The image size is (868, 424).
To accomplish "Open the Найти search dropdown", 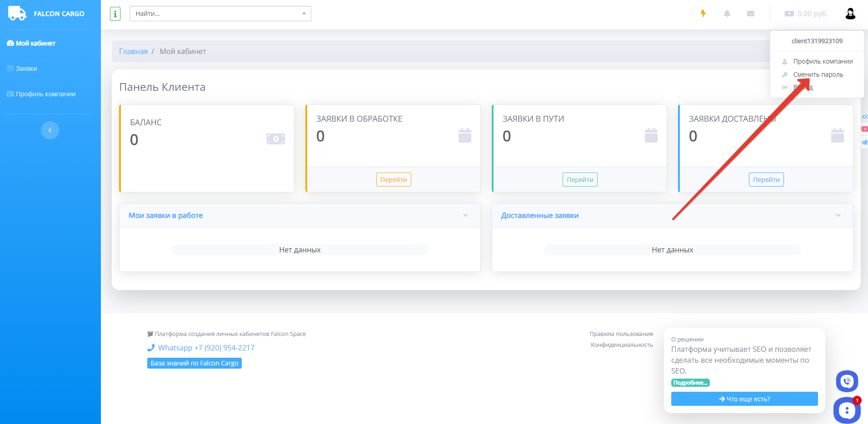I will [x=220, y=14].
